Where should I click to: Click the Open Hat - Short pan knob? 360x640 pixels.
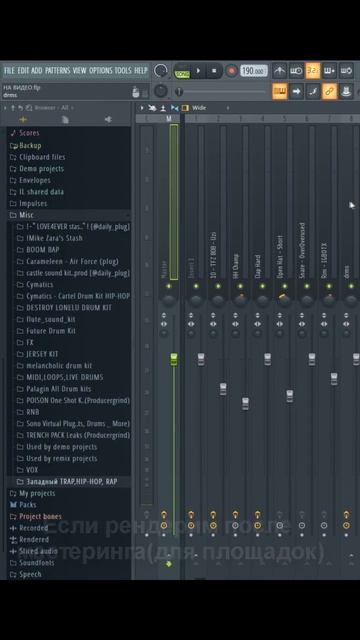284,300
